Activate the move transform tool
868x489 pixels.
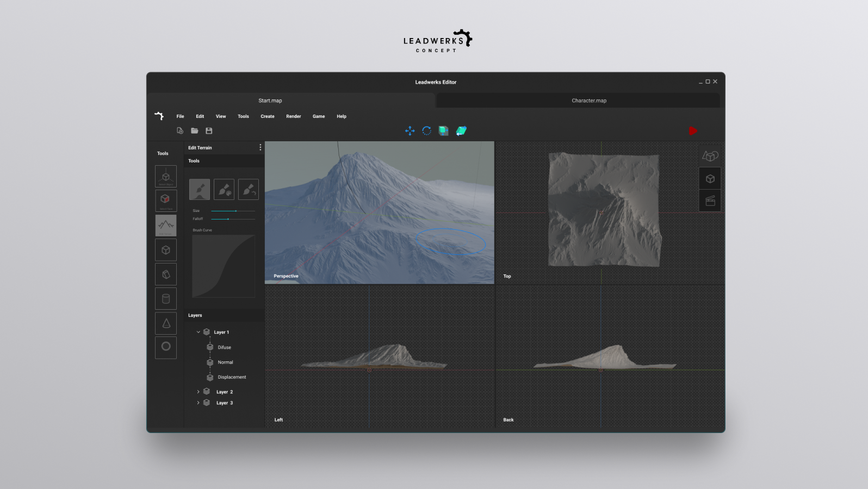[x=410, y=131]
